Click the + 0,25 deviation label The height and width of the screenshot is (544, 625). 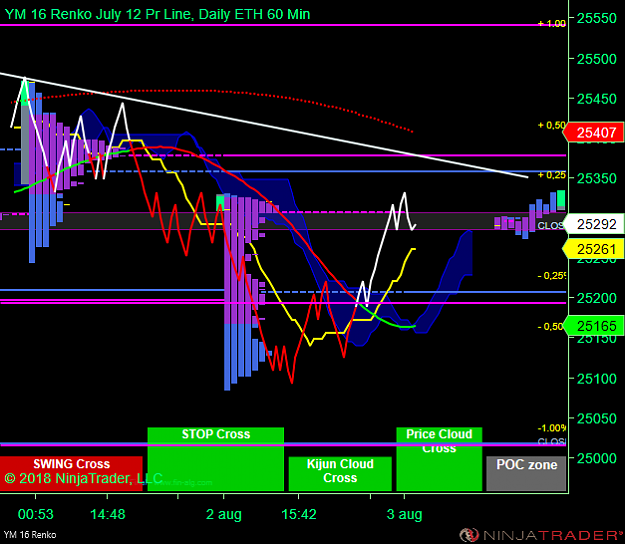point(552,175)
